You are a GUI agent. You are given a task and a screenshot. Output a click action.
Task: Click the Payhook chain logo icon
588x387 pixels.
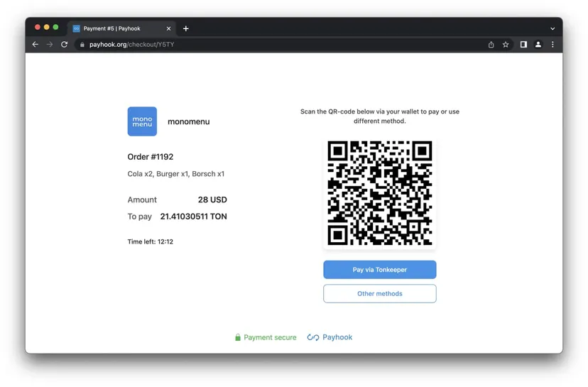tap(313, 337)
